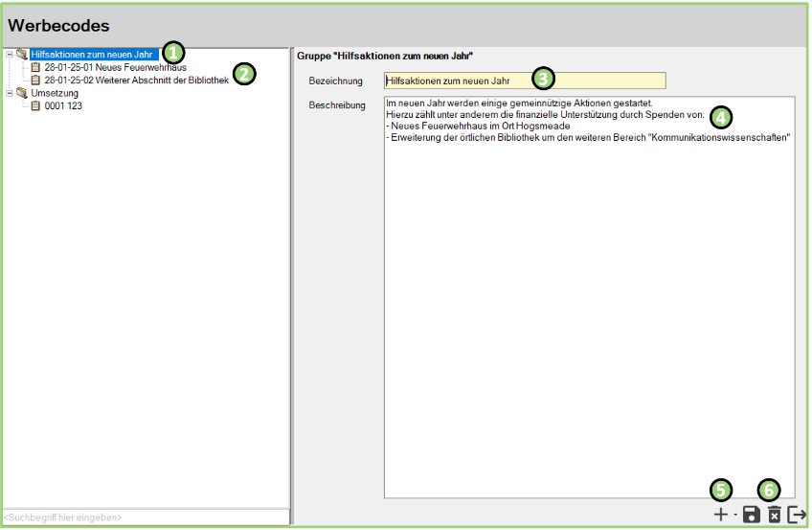Click clipboard icon of 0001 123 entry
Screen dimensions: 812x530
tap(36, 106)
